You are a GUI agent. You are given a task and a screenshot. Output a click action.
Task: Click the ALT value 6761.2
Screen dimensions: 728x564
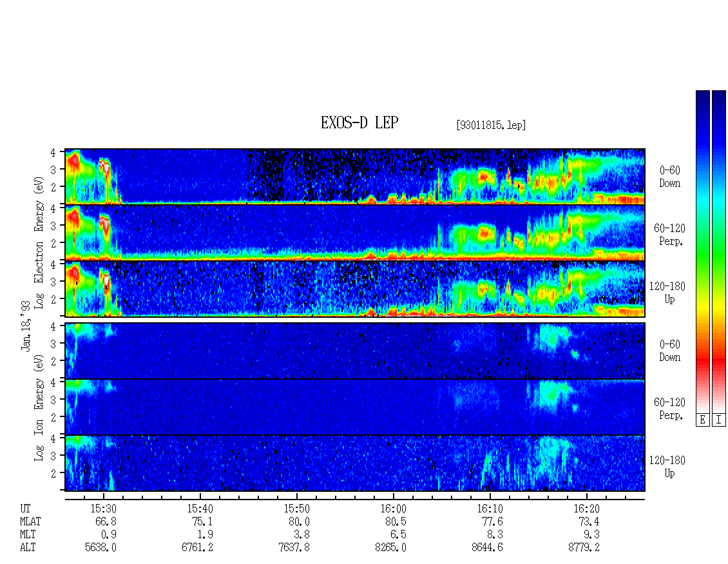pyautogui.click(x=197, y=548)
